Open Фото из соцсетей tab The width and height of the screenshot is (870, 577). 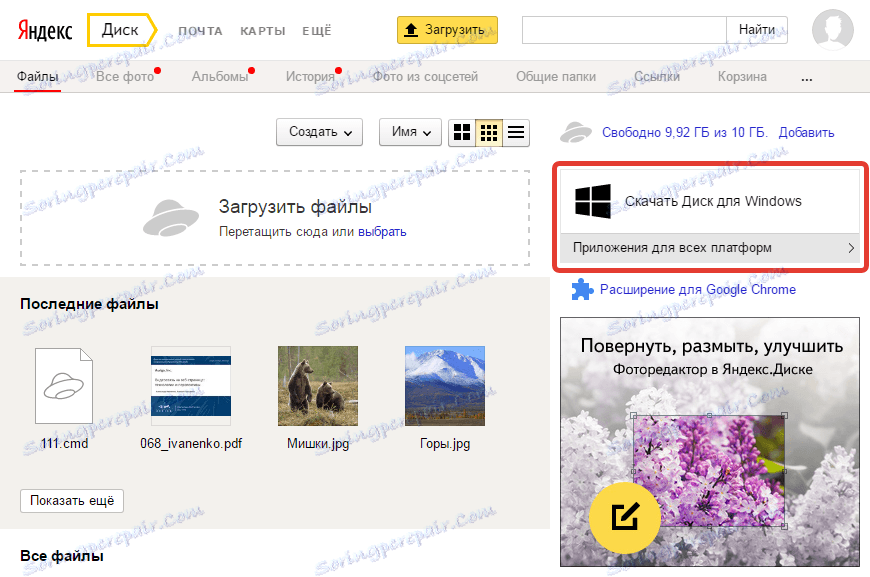click(425, 77)
